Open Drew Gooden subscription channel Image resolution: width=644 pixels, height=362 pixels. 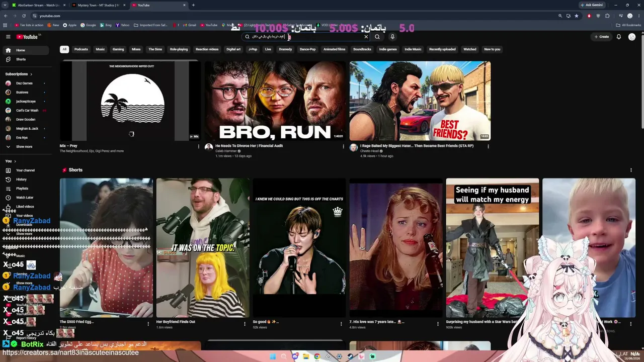(26, 119)
